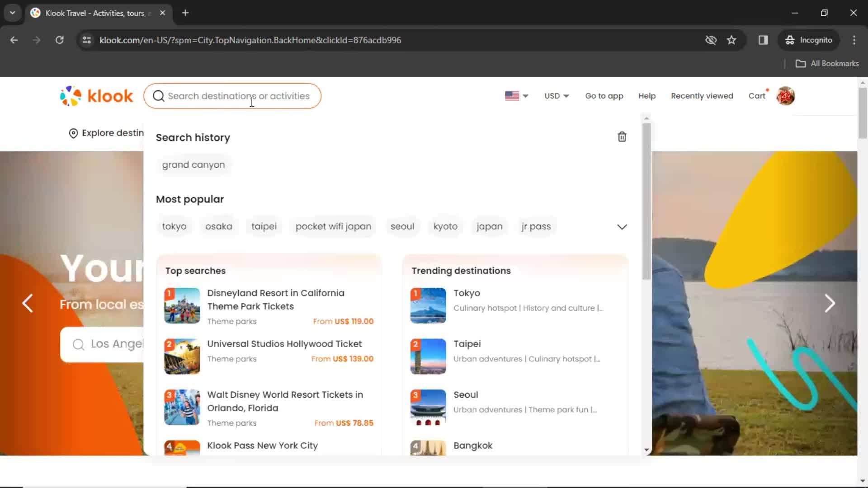The image size is (868, 488).
Task: Click the page vertical scrollbar
Action: coord(863,113)
